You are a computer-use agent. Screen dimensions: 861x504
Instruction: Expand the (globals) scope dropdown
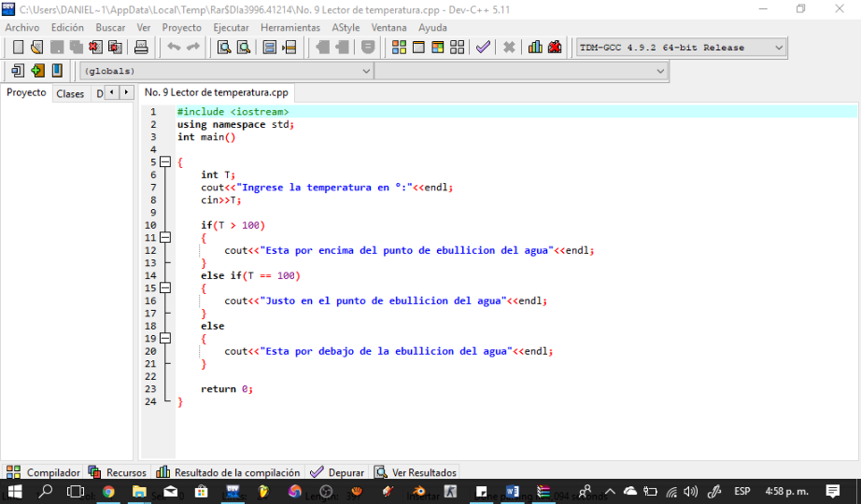click(366, 71)
